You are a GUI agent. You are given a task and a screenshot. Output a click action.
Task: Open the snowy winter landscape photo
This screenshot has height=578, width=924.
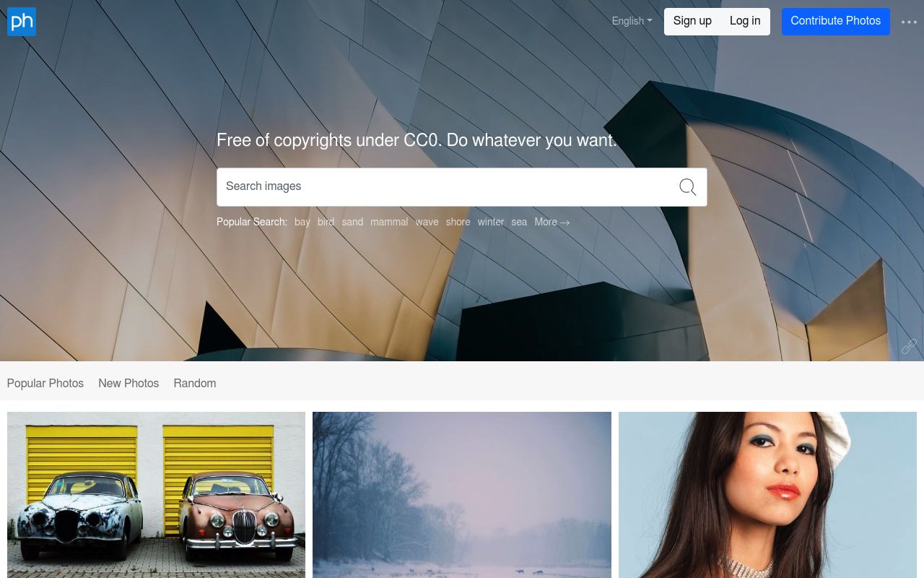pyautogui.click(x=462, y=495)
